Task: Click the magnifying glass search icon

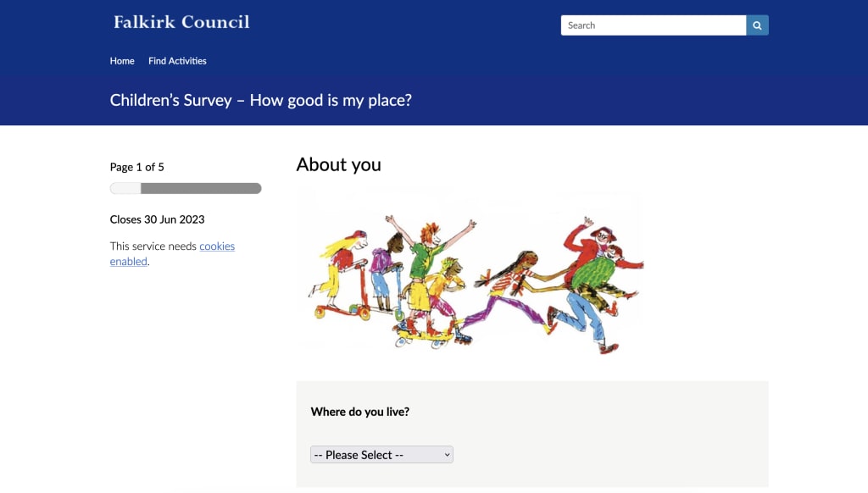Action: pyautogui.click(x=757, y=25)
